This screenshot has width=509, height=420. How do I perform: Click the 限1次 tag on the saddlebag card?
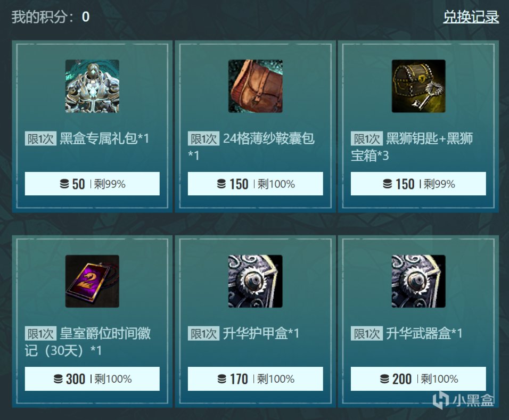click(203, 138)
